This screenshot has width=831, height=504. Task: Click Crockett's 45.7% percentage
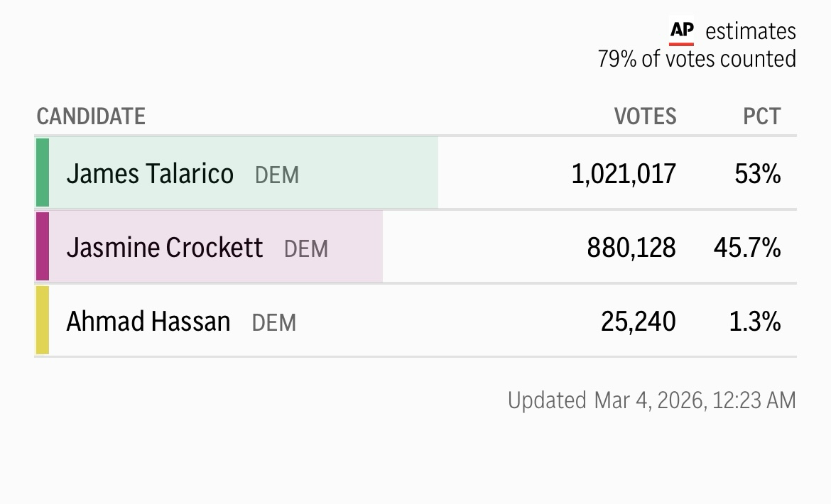pos(747,248)
